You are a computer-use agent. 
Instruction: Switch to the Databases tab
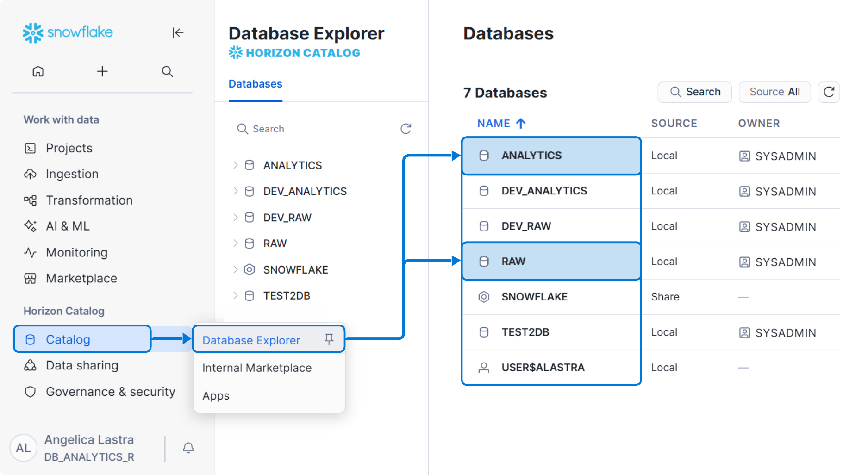click(255, 84)
